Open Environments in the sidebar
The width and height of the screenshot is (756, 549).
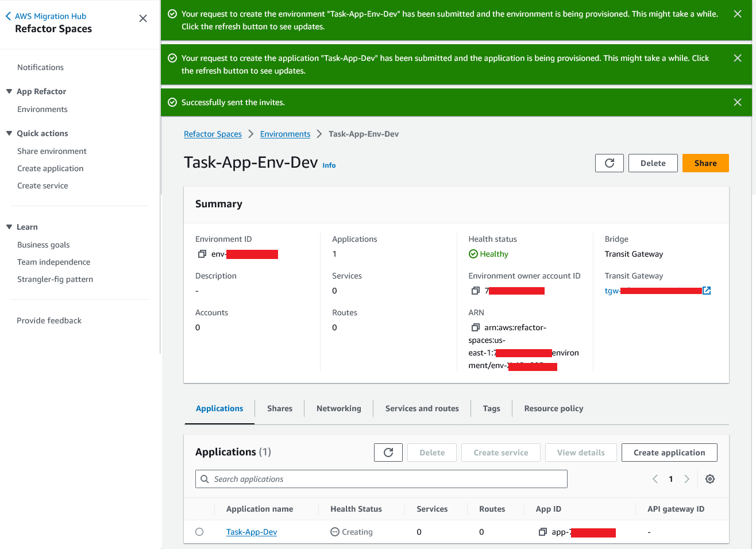[x=43, y=109]
